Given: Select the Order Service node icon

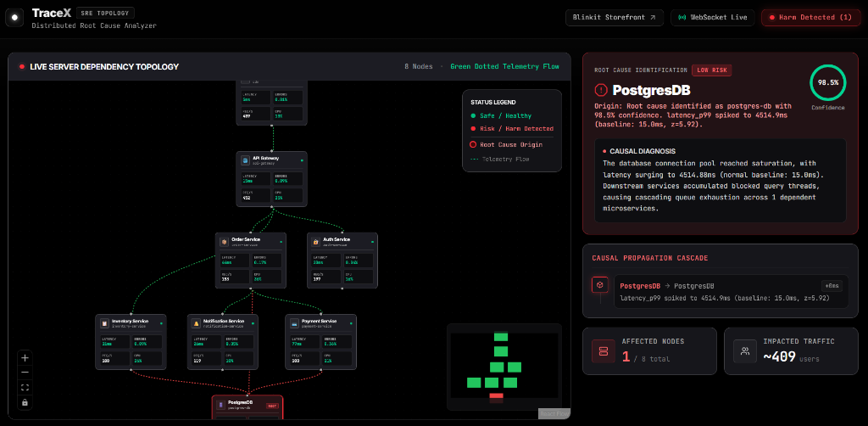Looking at the screenshot, I should click(x=224, y=242).
